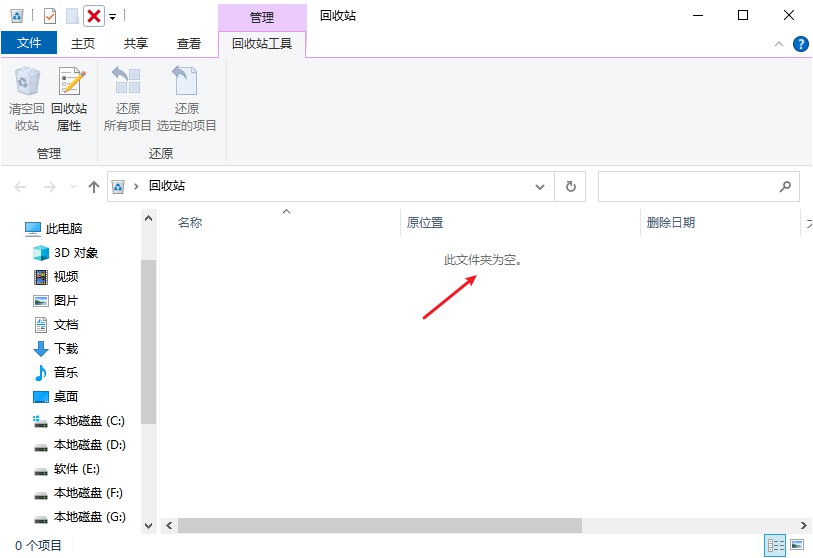Select 本地磁盘 (C:) drive
The width and height of the screenshot is (813, 558).
[x=79, y=421]
